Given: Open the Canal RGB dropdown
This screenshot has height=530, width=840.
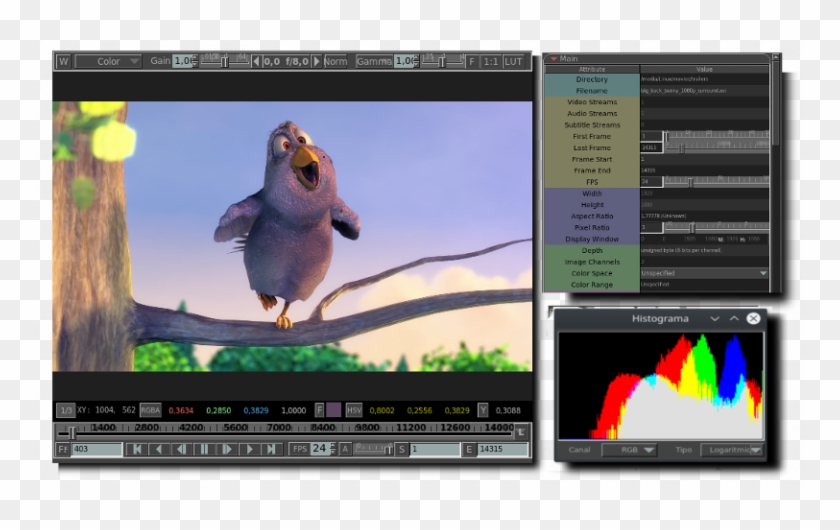Looking at the screenshot, I should click(x=629, y=450).
